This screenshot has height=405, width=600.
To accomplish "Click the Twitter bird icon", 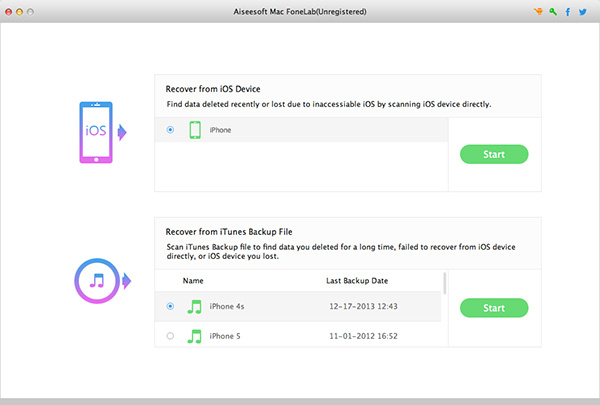I will (583, 12).
